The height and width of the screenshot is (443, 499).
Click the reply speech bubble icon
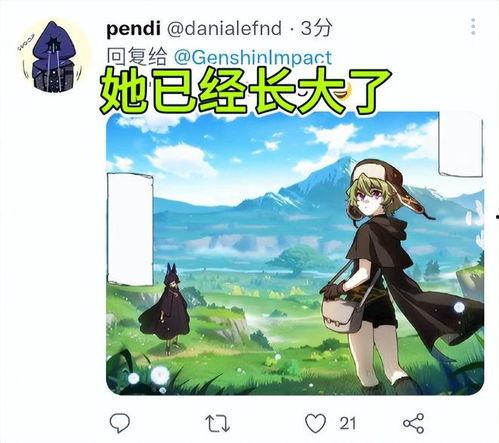[x=120, y=423]
